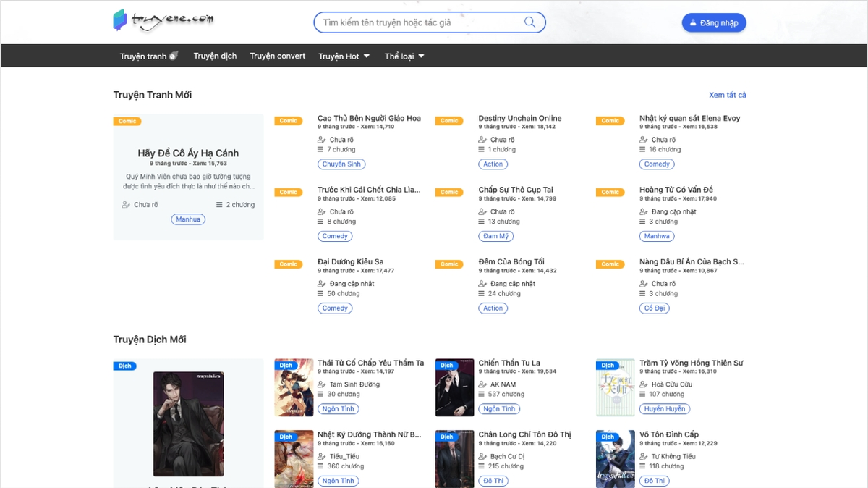Expand the Truyện Hot dropdown menu
Screen dimensions: 868x488
click(344, 56)
